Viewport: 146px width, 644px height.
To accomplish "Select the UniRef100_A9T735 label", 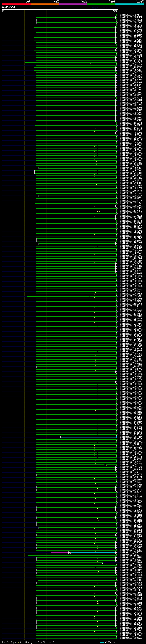I will pos(131,296).
